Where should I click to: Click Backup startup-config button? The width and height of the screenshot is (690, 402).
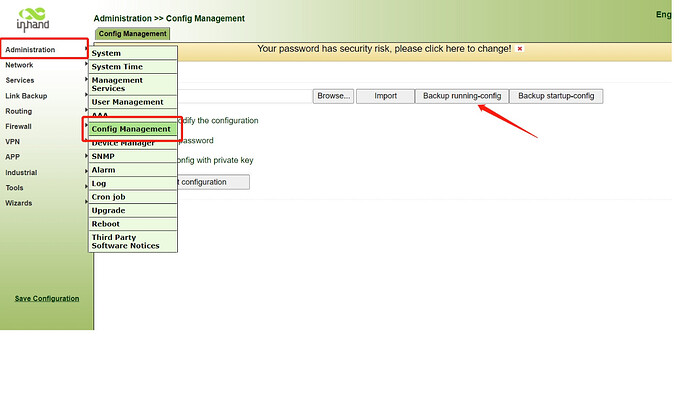click(x=556, y=96)
